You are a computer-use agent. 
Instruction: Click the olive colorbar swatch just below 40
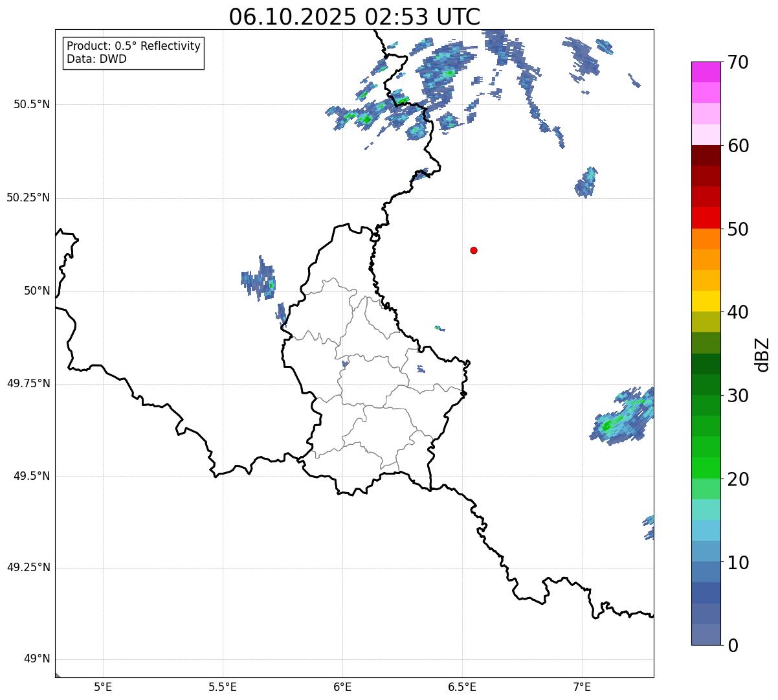[x=706, y=322]
